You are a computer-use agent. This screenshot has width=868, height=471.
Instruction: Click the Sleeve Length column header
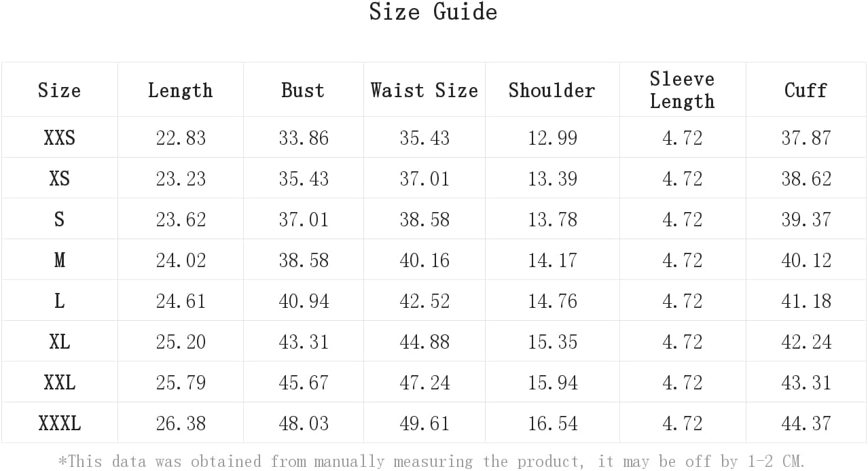(x=682, y=90)
